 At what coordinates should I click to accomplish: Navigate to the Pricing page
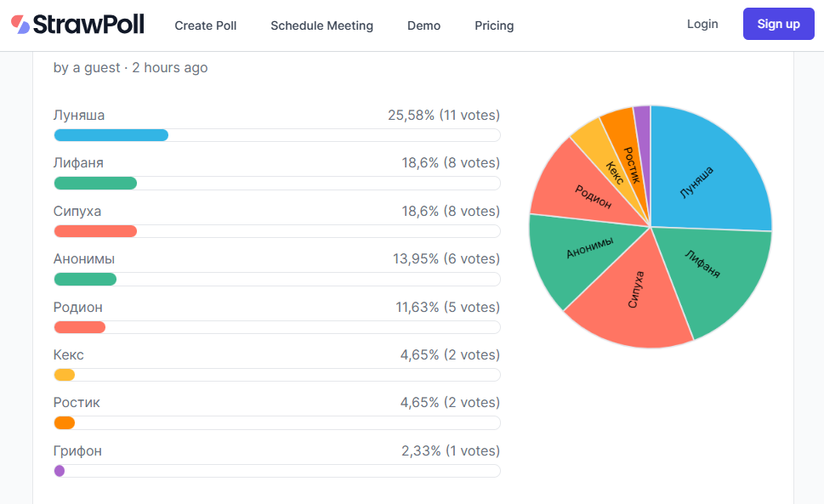494,25
